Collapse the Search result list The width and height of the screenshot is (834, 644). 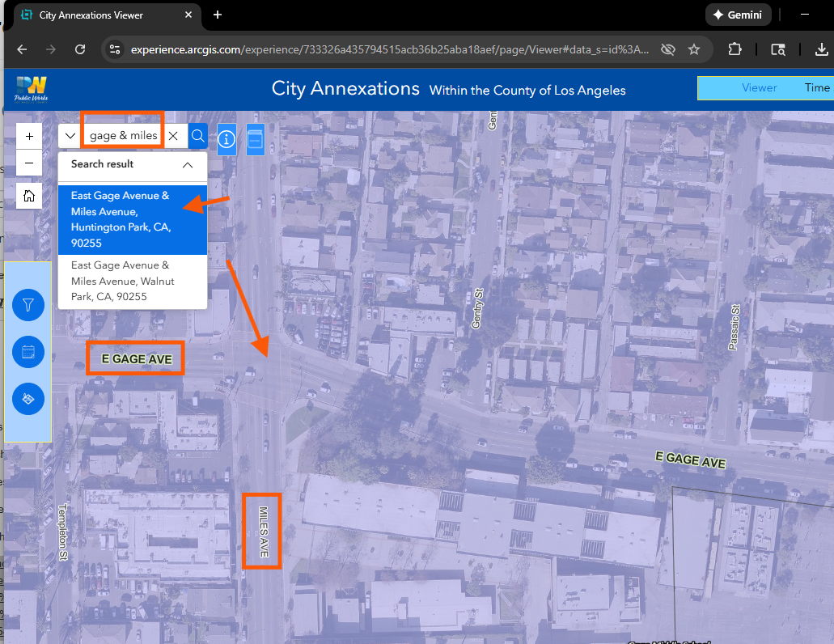(x=187, y=164)
